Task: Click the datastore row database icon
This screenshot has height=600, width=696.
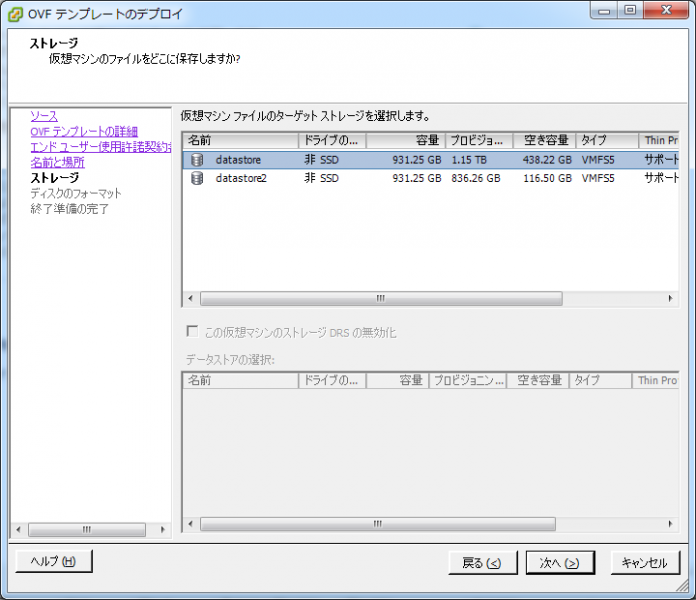Action: 197,160
